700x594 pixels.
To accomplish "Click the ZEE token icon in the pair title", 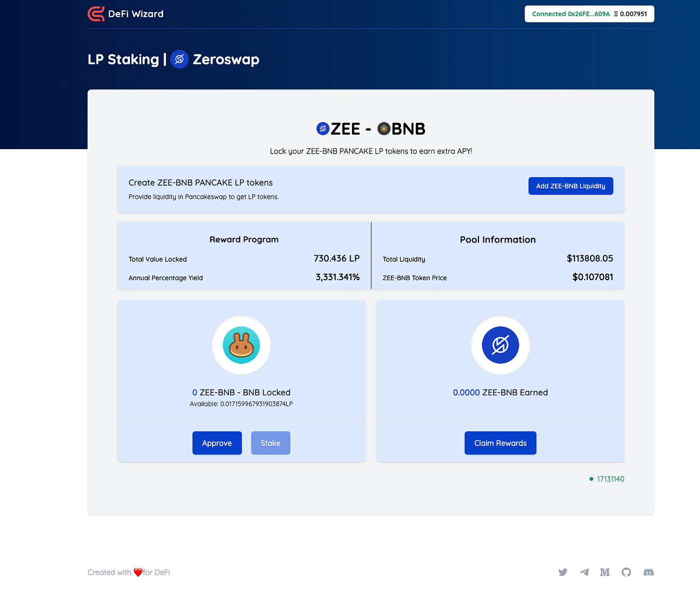I will coord(323,129).
